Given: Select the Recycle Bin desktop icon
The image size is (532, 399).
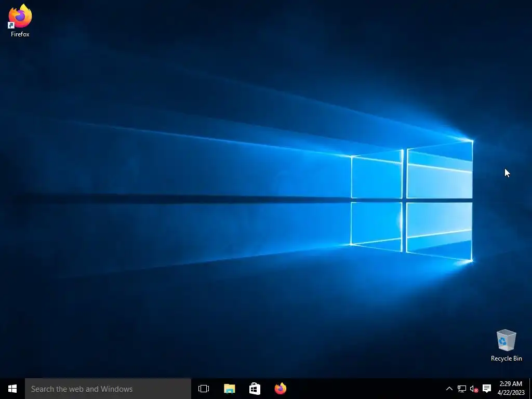Looking at the screenshot, I should (x=506, y=345).
